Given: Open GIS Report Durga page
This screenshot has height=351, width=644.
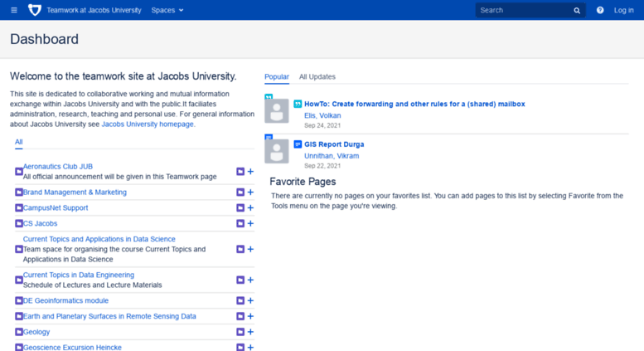Looking at the screenshot, I should pyautogui.click(x=334, y=144).
